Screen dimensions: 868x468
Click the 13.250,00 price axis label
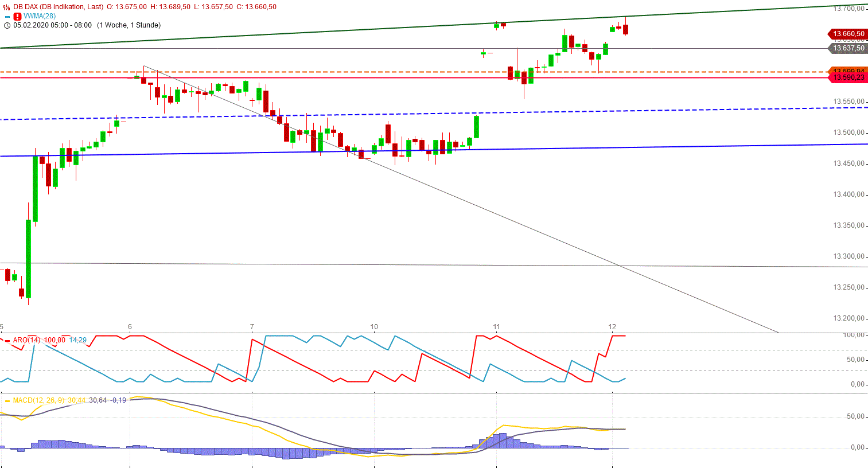tap(848, 287)
